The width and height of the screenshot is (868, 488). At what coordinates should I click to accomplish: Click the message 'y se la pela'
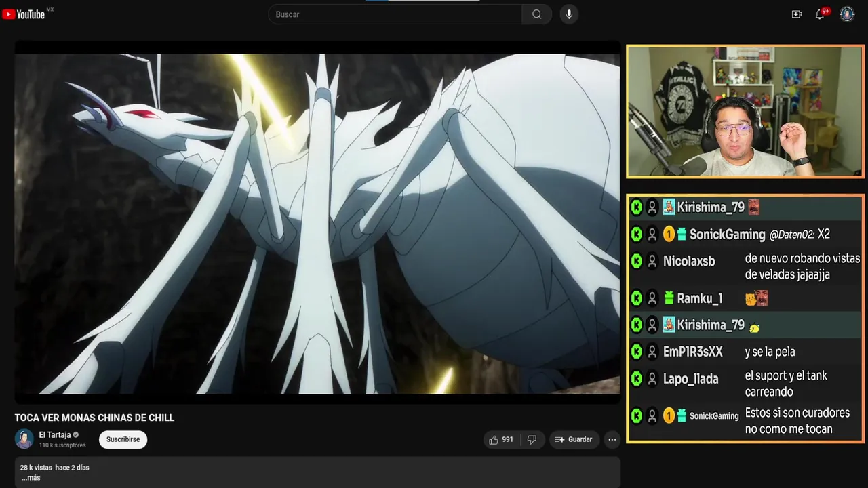pyautogui.click(x=770, y=352)
